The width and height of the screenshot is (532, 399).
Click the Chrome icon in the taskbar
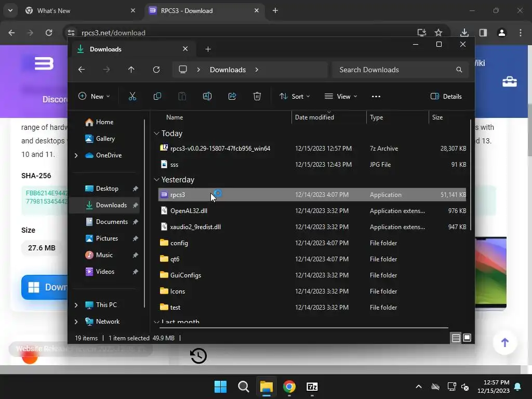pyautogui.click(x=289, y=387)
